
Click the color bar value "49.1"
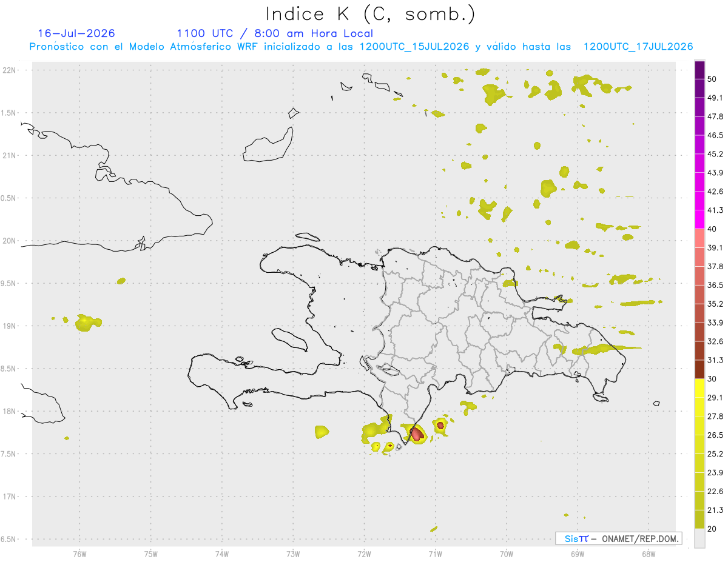716,98
